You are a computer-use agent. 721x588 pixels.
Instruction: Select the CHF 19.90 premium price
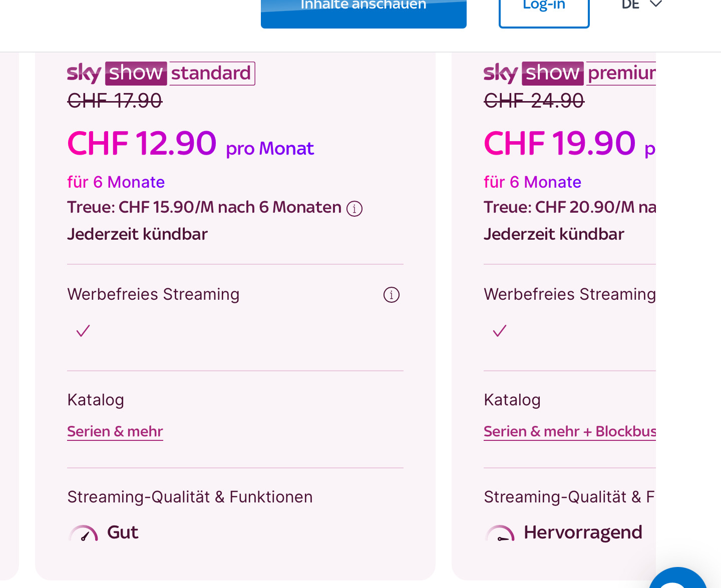[559, 143]
